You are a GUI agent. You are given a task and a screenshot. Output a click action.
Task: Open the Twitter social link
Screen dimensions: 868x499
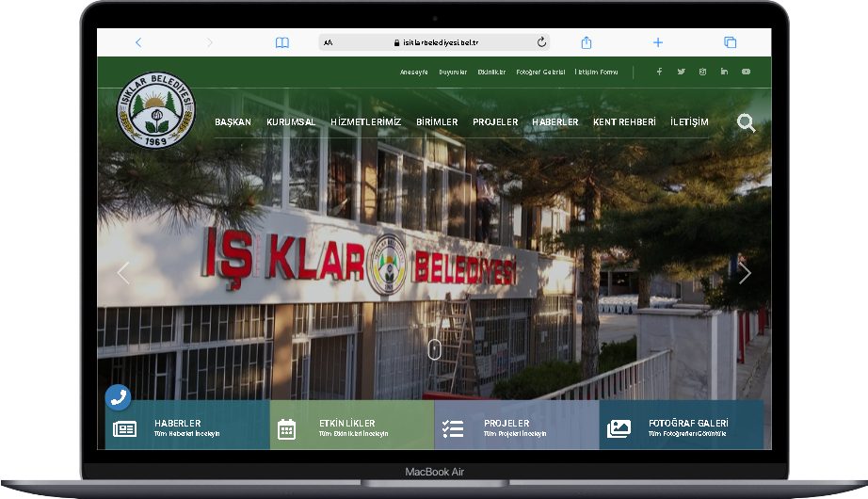681,72
